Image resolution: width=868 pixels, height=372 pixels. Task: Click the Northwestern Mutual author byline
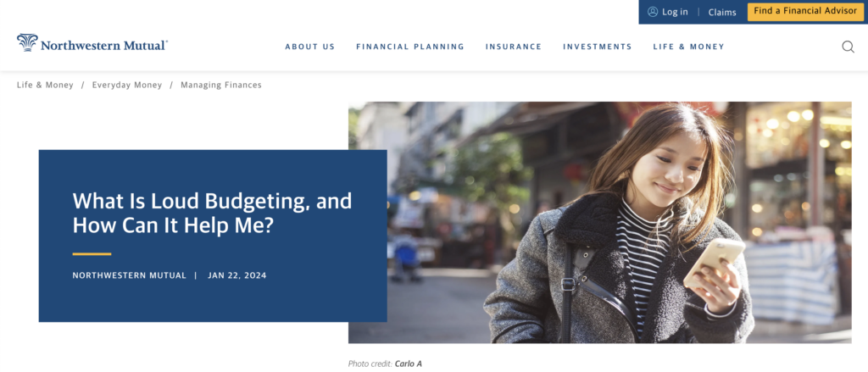130,275
